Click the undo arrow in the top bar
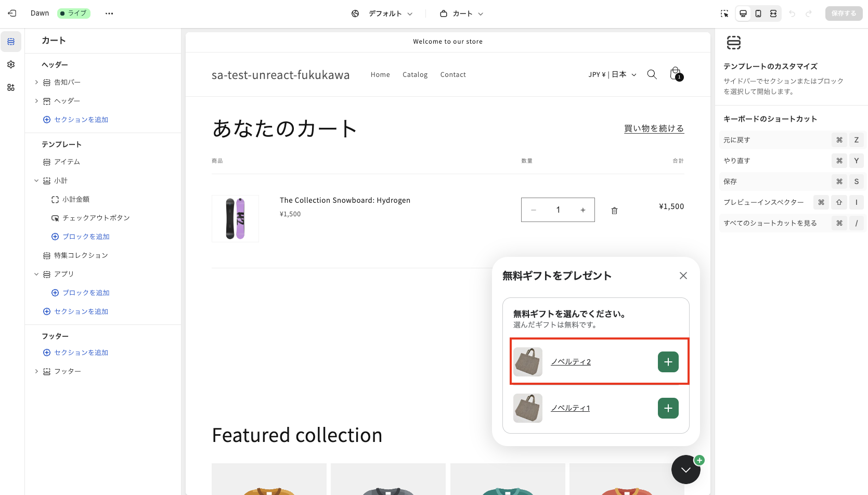The image size is (868, 495). [x=792, y=14]
